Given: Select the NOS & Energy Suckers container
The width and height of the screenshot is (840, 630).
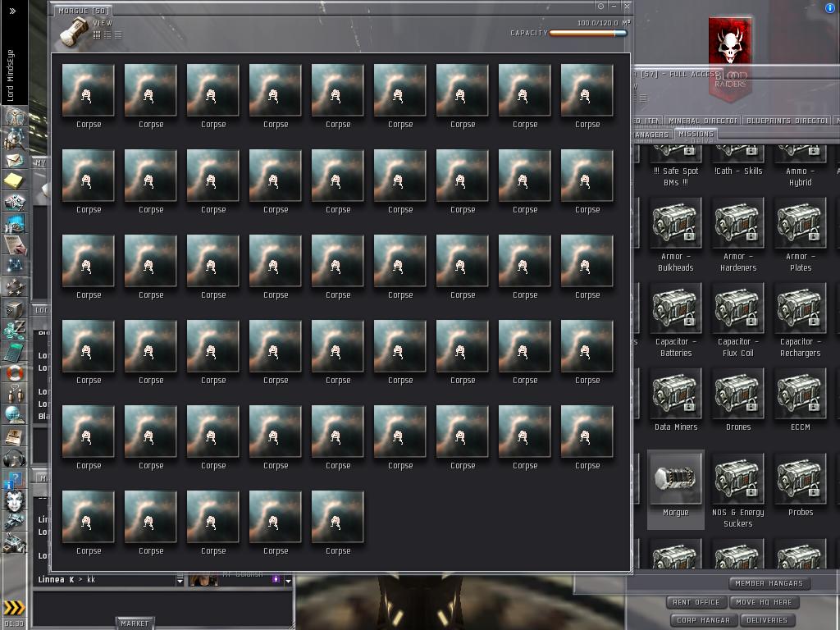Looking at the screenshot, I should point(737,491).
